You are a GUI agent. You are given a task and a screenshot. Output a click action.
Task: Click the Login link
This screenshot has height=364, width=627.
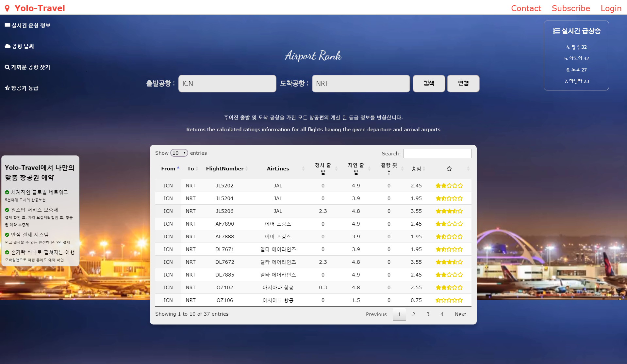pos(611,8)
